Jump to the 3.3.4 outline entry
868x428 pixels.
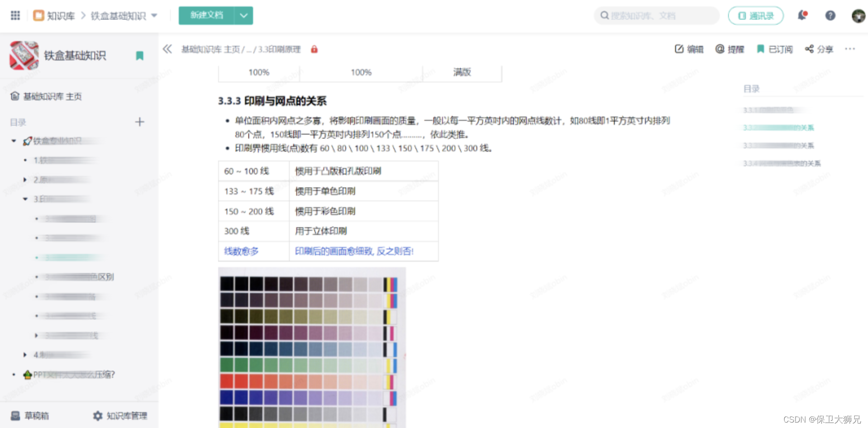pyautogui.click(x=782, y=163)
